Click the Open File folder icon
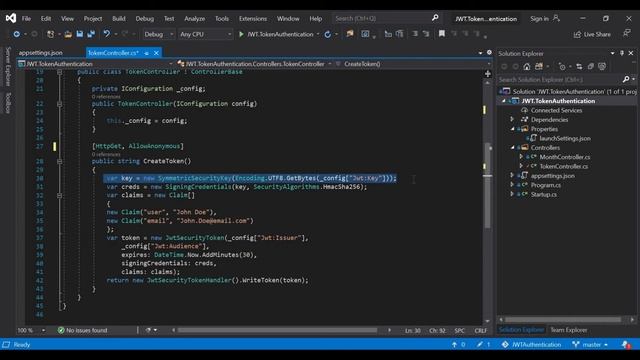The image size is (640, 360). coord(68,34)
